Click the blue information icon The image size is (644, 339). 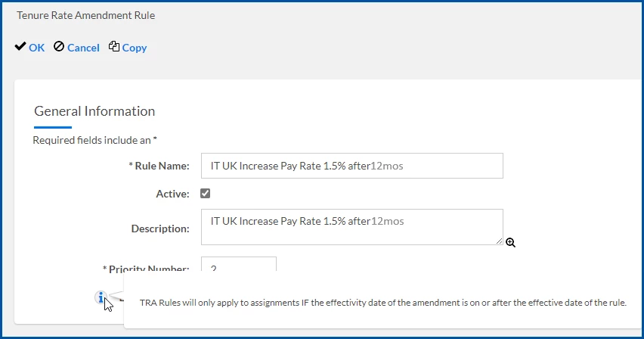tap(101, 297)
